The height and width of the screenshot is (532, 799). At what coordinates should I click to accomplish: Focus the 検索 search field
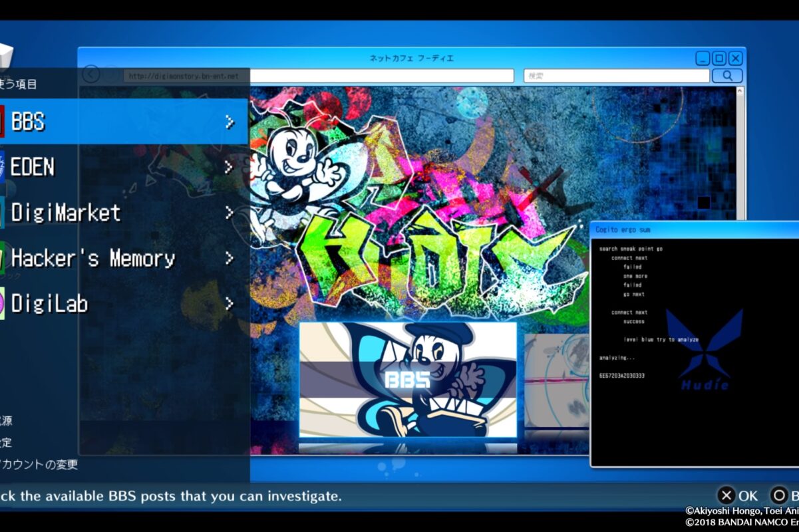[617, 76]
